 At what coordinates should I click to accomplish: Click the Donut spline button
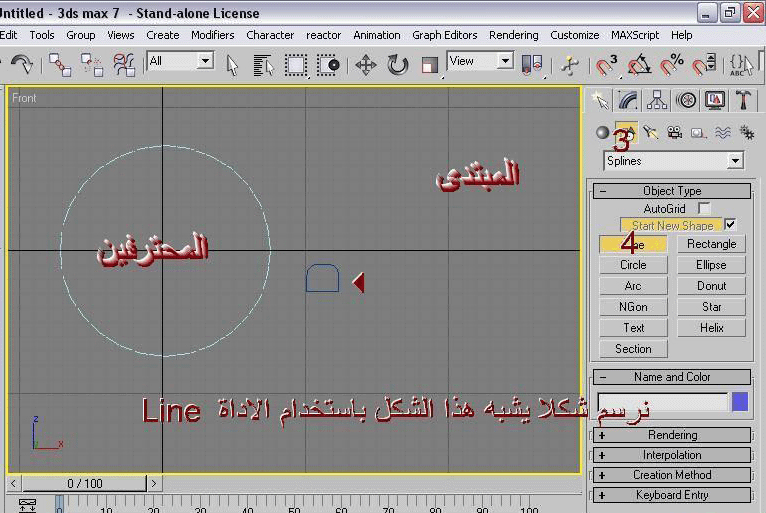tap(711, 286)
